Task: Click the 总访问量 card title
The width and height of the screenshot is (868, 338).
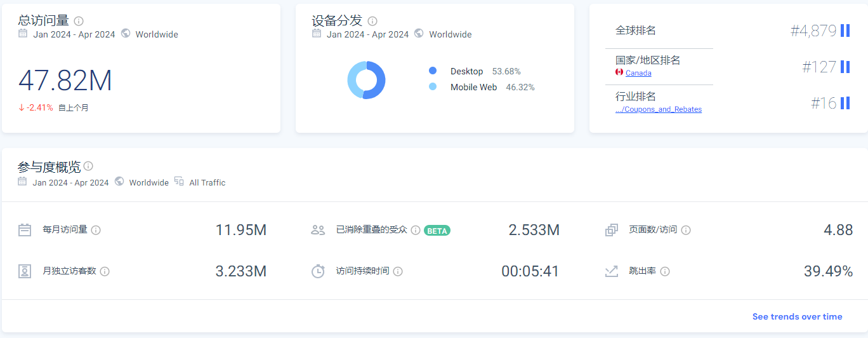Action: [43, 20]
